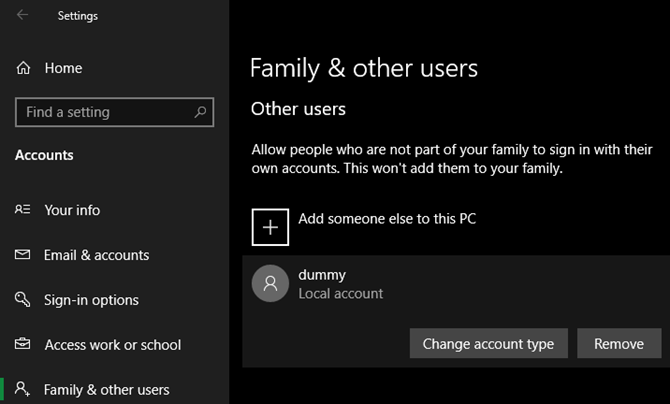
Task: Click the Access work or school briefcase icon
Action: (22, 344)
